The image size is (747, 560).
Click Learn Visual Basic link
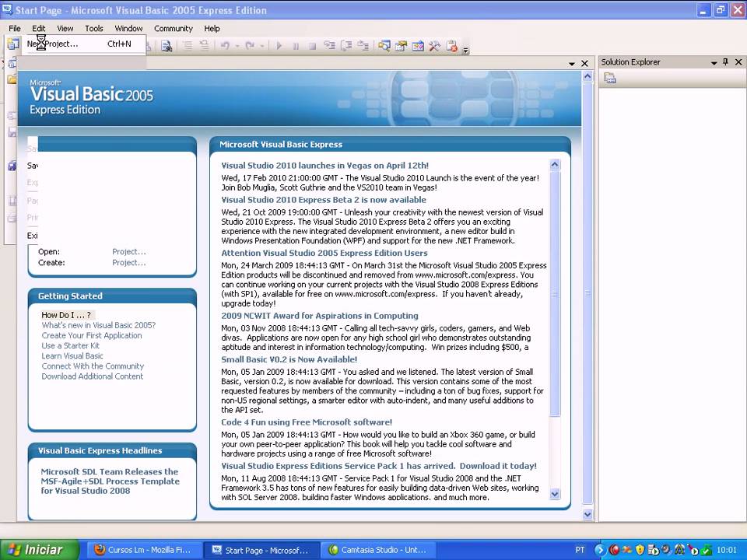coord(72,355)
